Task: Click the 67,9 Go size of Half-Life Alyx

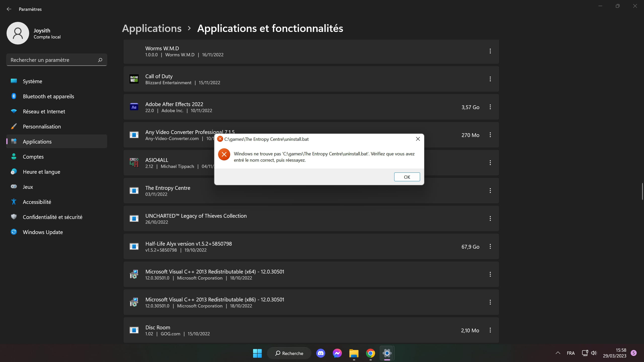Action: pos(470,247)
